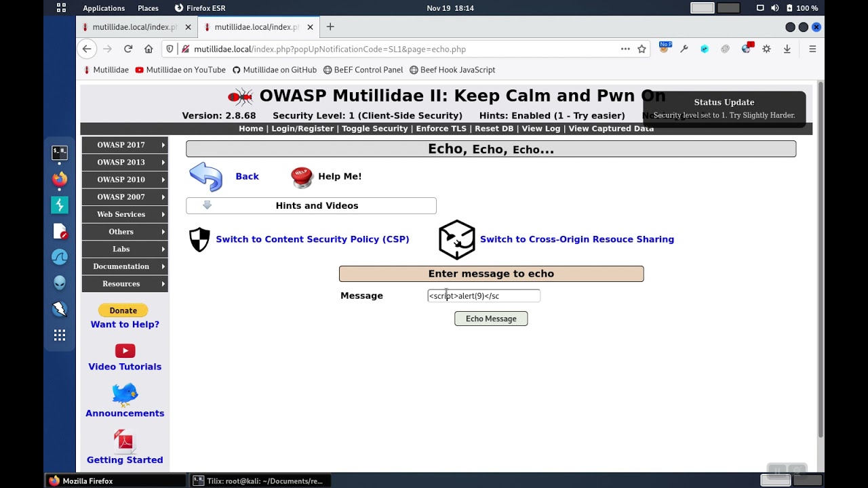Expand the OWASP 2013 menu
The height and width of the screenshot is (488, 868).
tap(125, 162)
